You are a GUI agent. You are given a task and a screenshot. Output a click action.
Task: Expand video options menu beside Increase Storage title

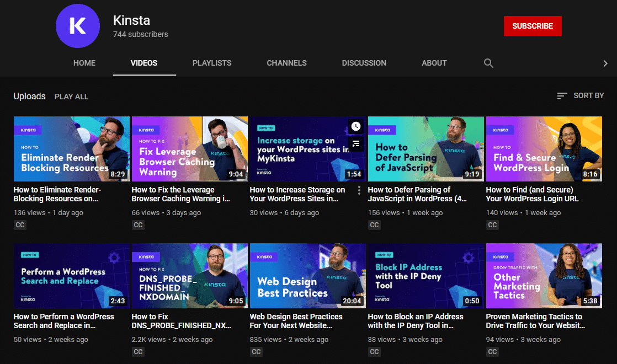359,190
